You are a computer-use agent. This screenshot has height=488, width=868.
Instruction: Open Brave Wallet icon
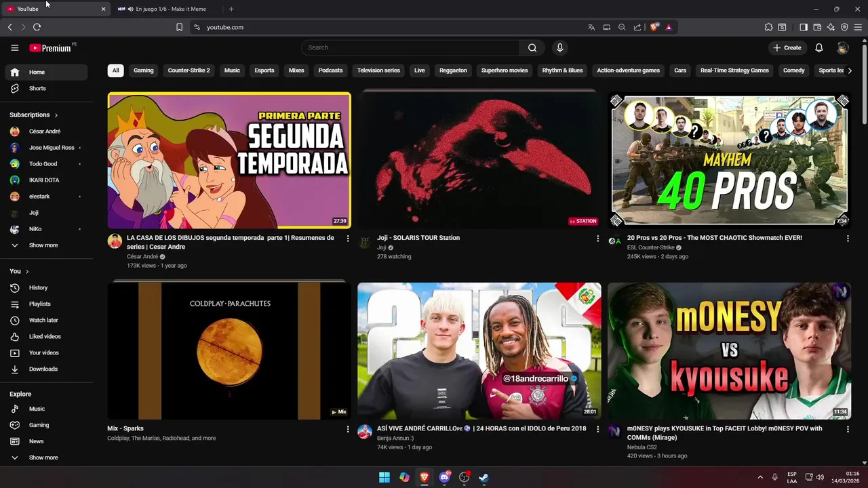[817, 27]
